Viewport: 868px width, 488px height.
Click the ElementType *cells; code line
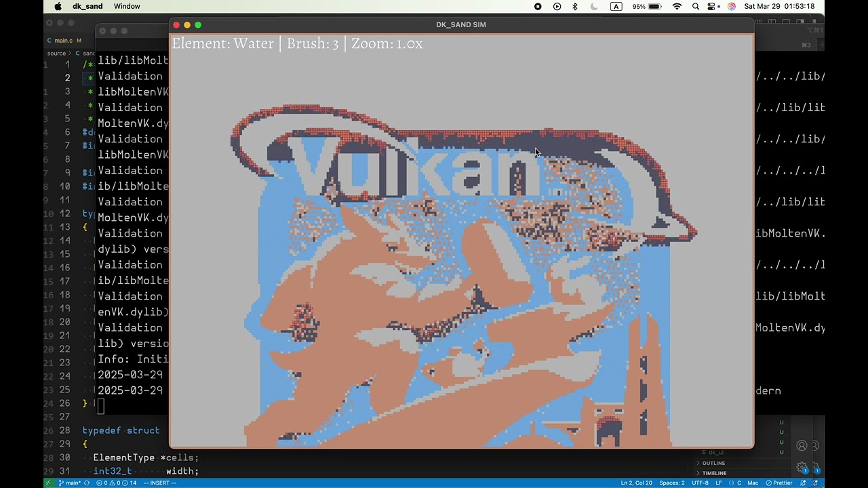click(146, 457)
